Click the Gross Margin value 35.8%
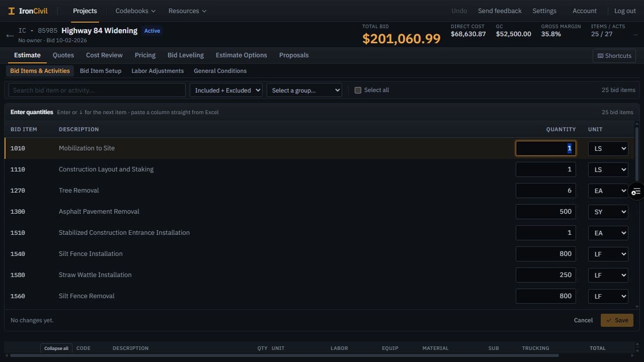Screen dimensions: 644x362 pyautogui.click(x=551, y=34)
